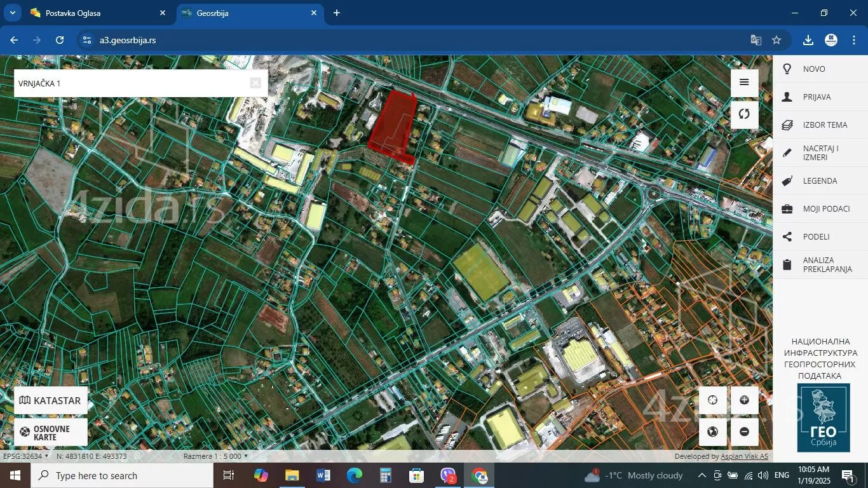868x488 pixels.
Task: Open the browser profile icon
Action: tap(831, 40)
